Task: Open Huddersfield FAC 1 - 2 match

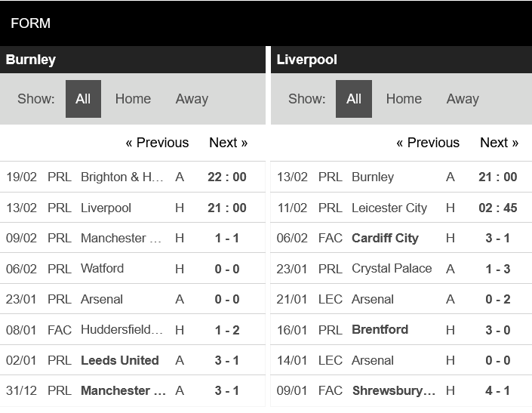Action: pos(132,329)
